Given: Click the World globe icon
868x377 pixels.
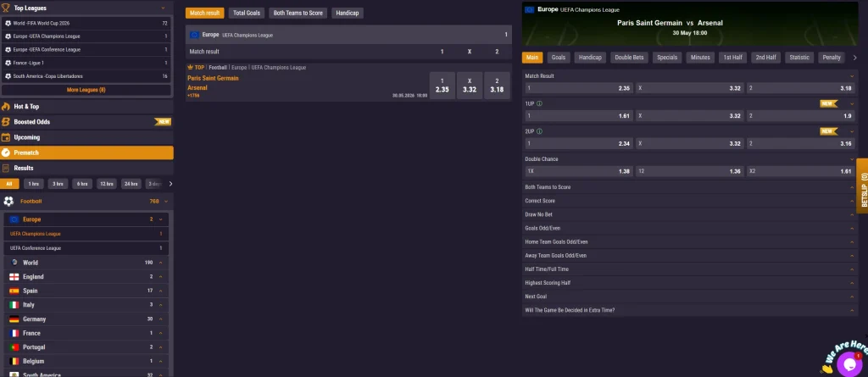Looking at the screenshot, I should pos(14,263).
